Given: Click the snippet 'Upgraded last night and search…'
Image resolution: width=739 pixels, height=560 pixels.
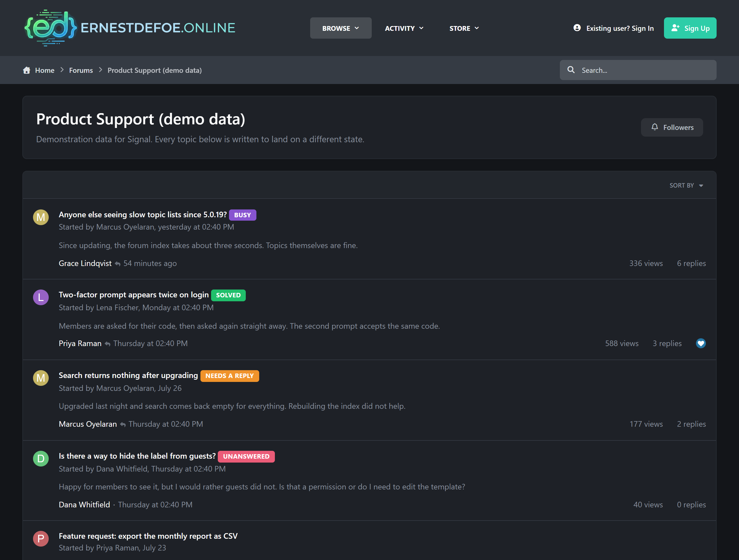Looking at the screenshot, I should pos(232,406).
